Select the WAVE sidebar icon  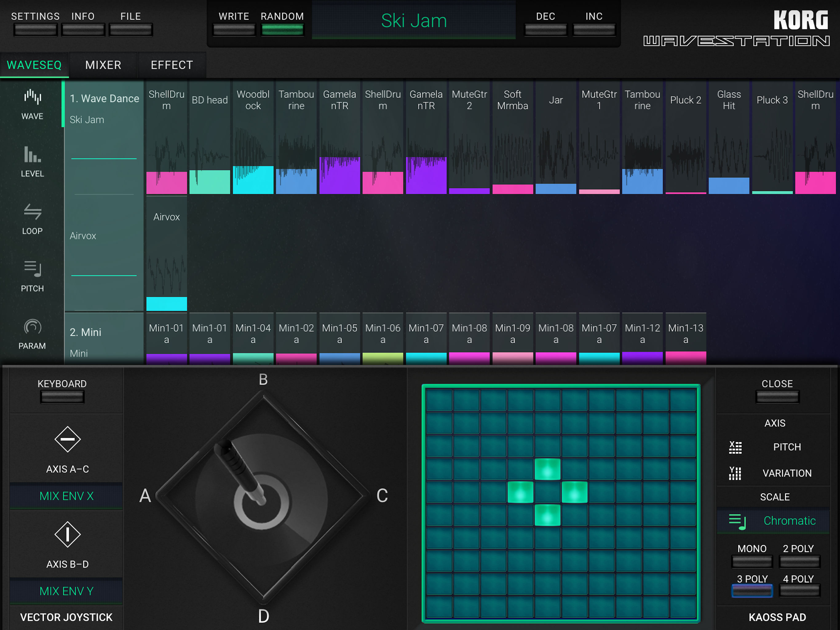click(x=32, y=97)
